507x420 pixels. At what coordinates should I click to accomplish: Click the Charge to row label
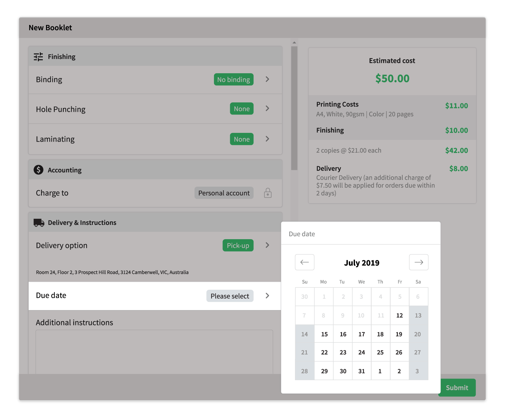click(x=52, y=193)
